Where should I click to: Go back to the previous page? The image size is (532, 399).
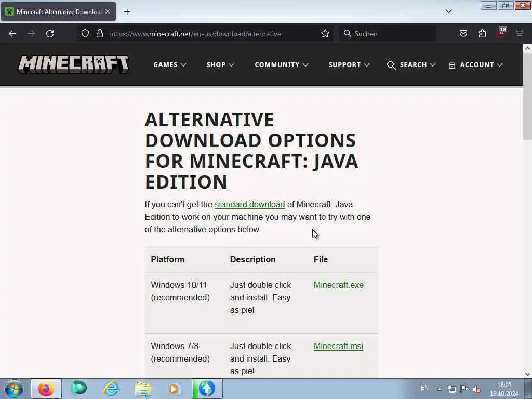point(12,34)
